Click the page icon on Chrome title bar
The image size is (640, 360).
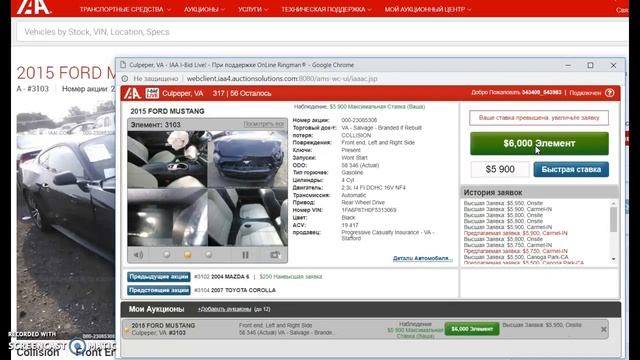coord(122,65)
